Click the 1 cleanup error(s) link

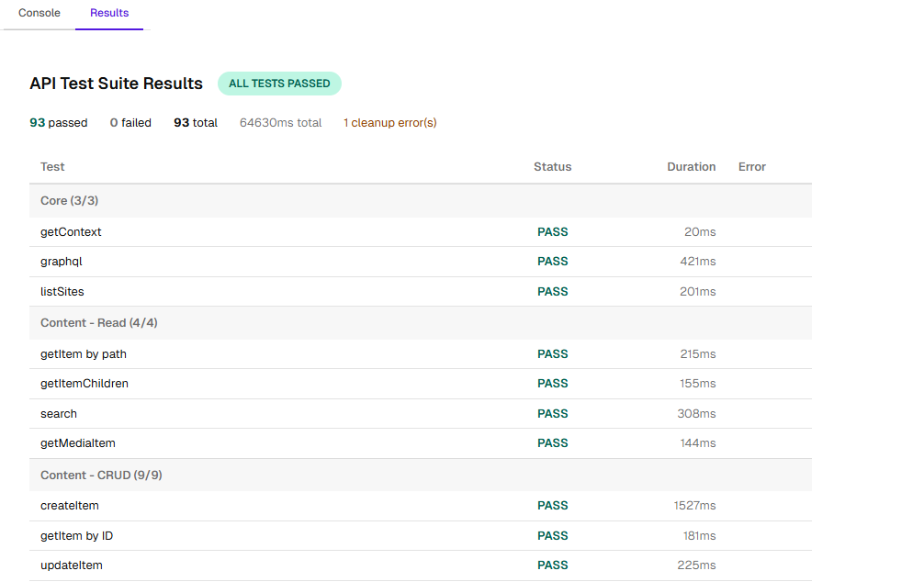pos(389,122)
